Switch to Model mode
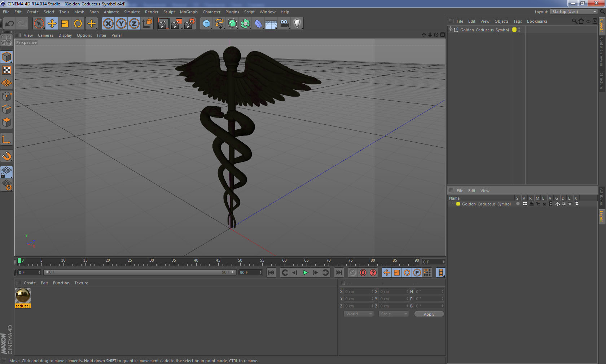This screenshot has width=606, height=364. (7, 57)
